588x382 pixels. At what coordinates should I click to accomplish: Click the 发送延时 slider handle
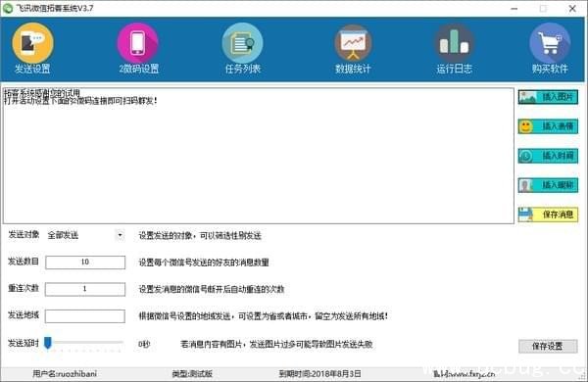click(x=48, y=343)
